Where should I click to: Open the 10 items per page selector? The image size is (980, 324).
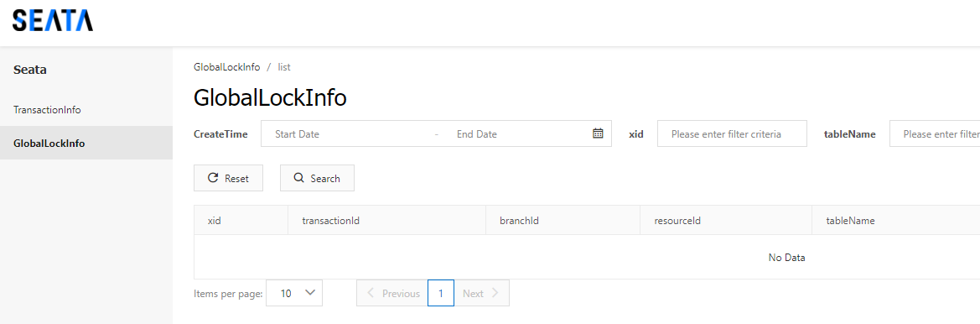coord(293,293)
